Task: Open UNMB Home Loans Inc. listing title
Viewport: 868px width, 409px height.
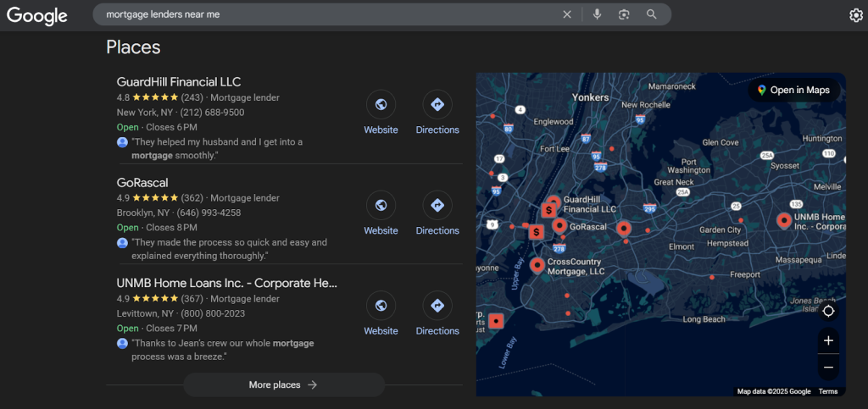Action: pyautogui.click(x=227, y=283)
